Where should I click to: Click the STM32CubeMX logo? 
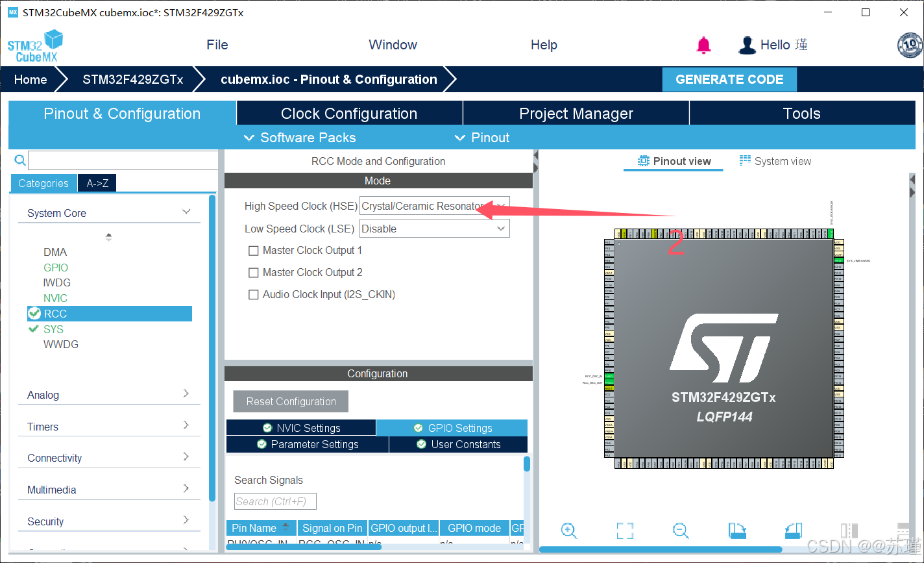tap(35, 45)
